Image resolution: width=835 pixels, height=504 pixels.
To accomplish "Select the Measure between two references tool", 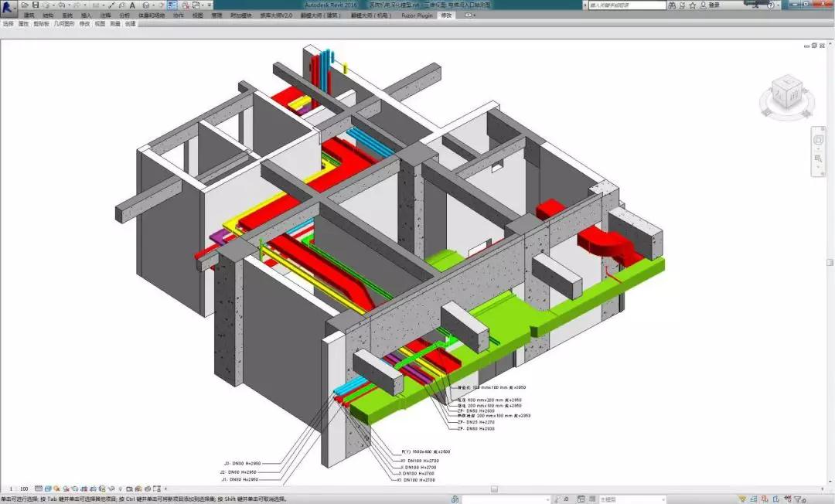I will (96, 5).
